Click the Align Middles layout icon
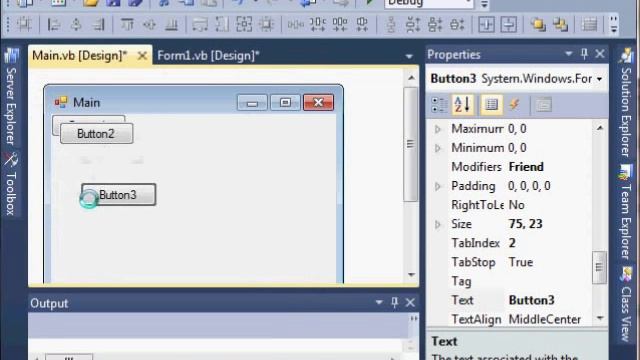Screen dimensions: 640x360 click(149, 25)
